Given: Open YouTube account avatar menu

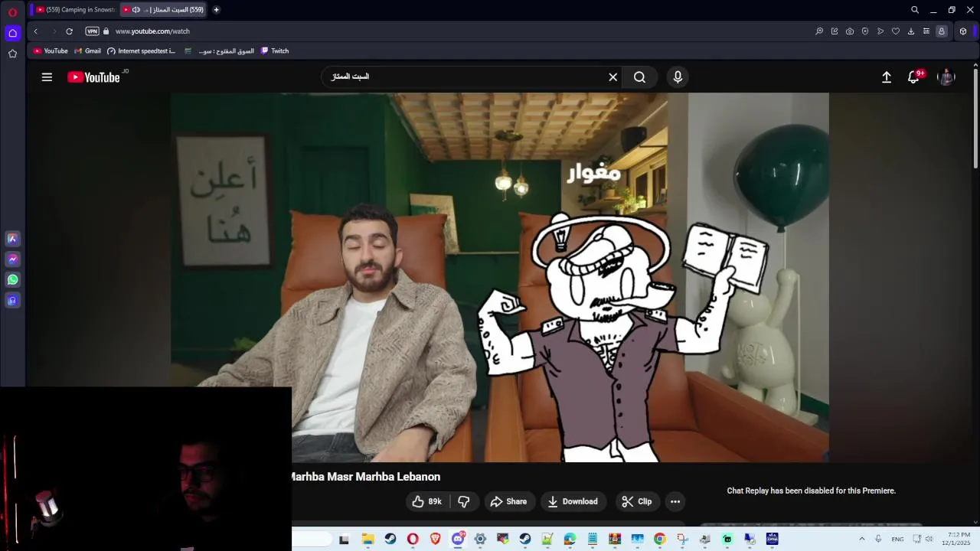Looking at the screenshot, I should (946, 77).
